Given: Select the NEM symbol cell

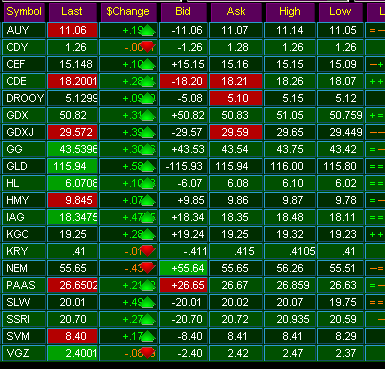Looking at the screenshot, I should tap(24, 268).
